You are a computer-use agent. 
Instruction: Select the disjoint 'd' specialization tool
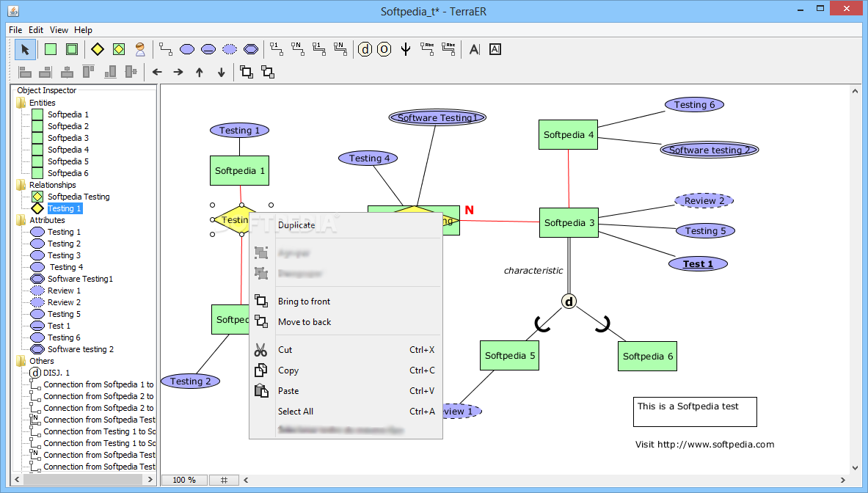365,49
